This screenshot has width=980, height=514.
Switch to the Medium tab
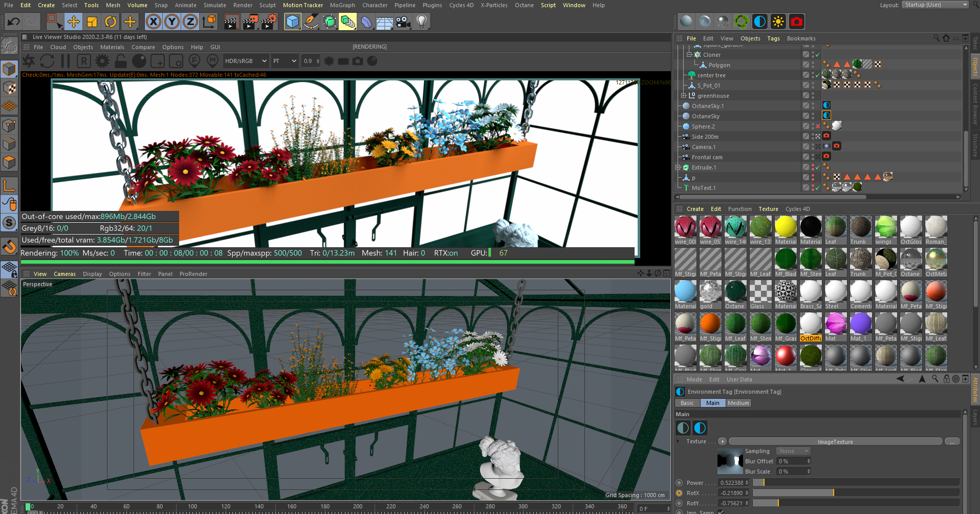click(x=738, y=403)
